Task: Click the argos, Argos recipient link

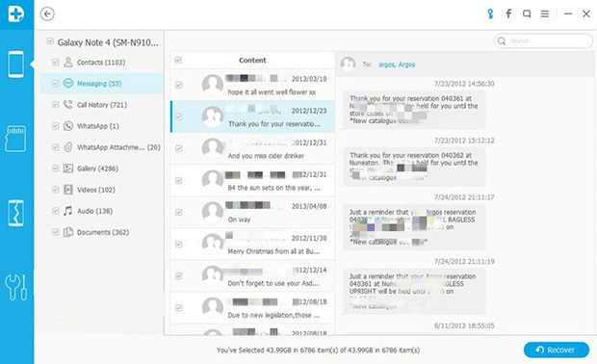Action: coord(397,65)
